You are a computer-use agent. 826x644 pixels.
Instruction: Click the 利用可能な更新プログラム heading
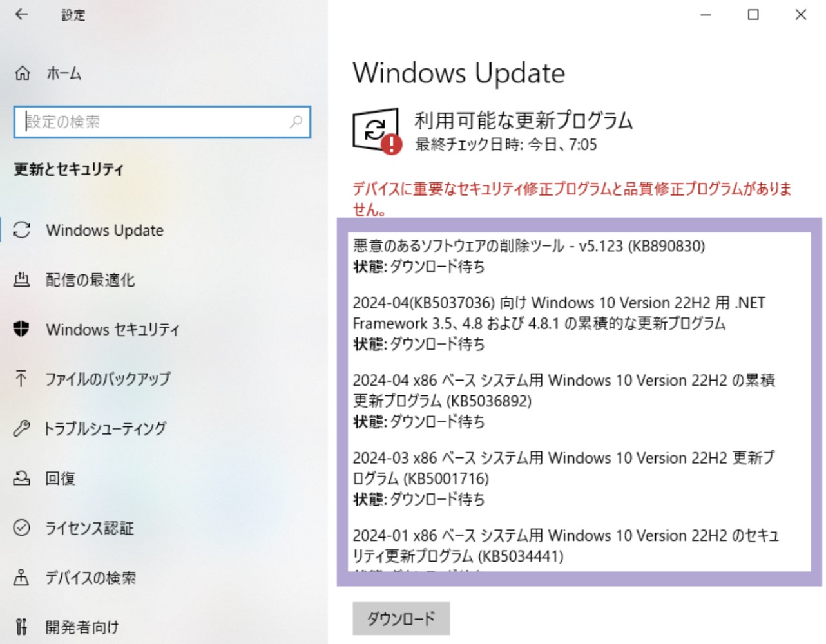(523, 120)
